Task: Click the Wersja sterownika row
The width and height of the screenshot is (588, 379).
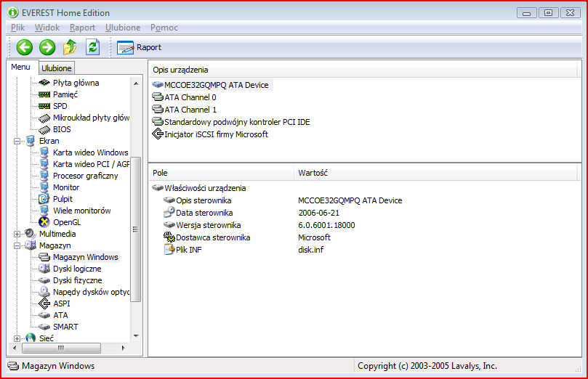Action: tap(259, 225)
